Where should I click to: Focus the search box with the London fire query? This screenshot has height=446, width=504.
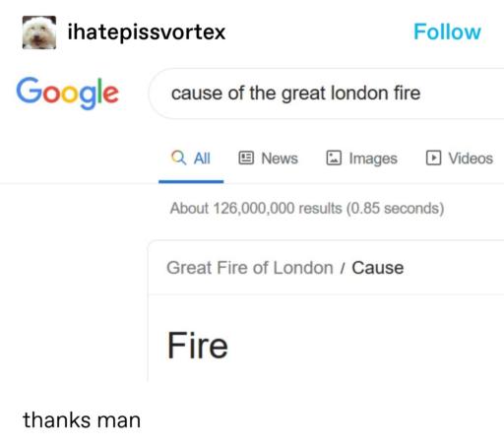click(327, 94)
